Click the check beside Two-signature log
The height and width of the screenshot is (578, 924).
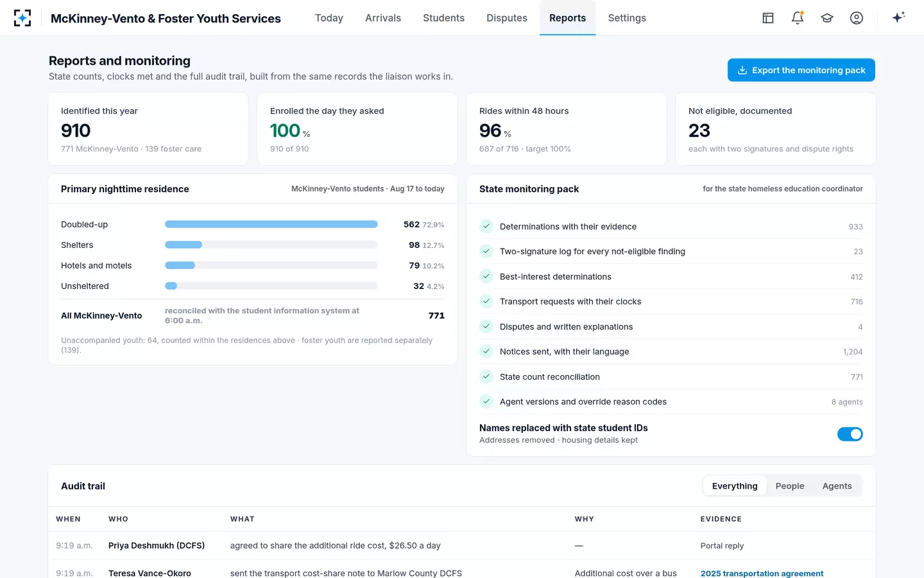(x=486, y=251)
